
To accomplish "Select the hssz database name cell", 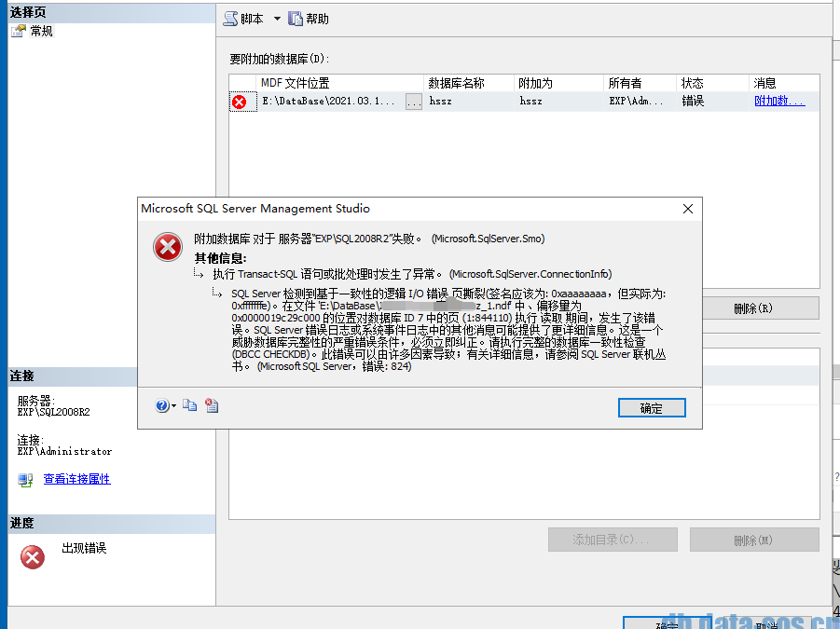I will [x=468, y=102].
